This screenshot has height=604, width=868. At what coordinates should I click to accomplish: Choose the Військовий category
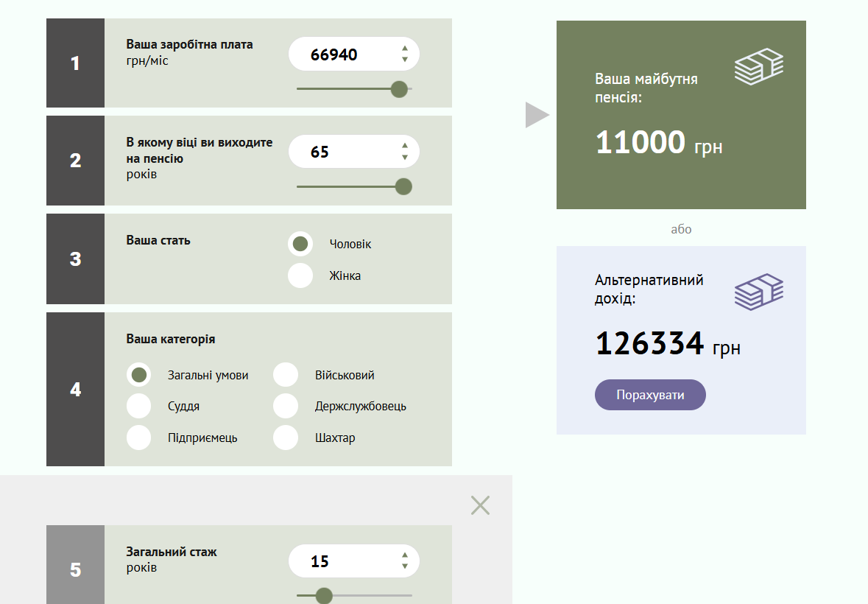pos(286,375)
